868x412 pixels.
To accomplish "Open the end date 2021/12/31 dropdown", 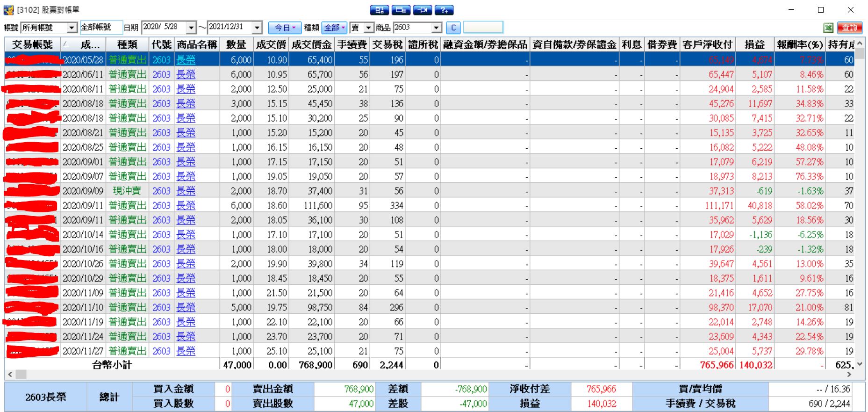I will coord(257,28).
